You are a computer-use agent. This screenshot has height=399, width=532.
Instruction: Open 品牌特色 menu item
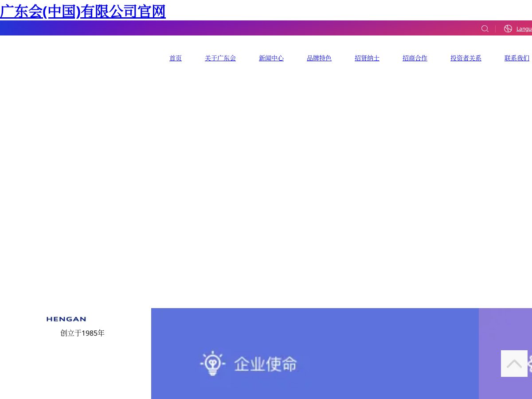(319, 58)
